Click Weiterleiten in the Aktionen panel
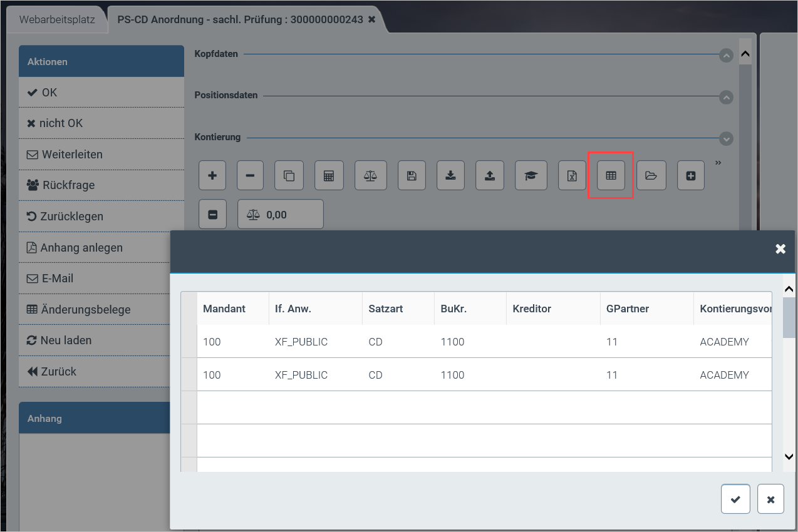Viewport: 798px width, 532px height. point(71,155)
